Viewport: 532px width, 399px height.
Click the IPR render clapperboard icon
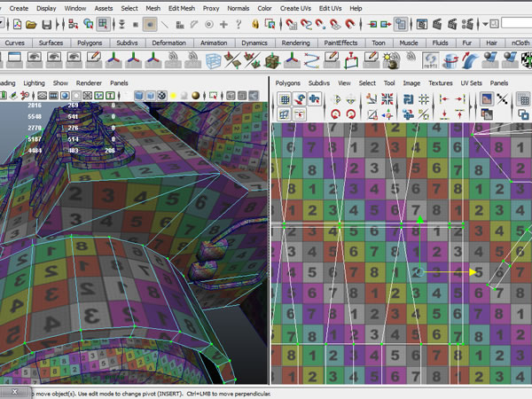click(452, 25)
